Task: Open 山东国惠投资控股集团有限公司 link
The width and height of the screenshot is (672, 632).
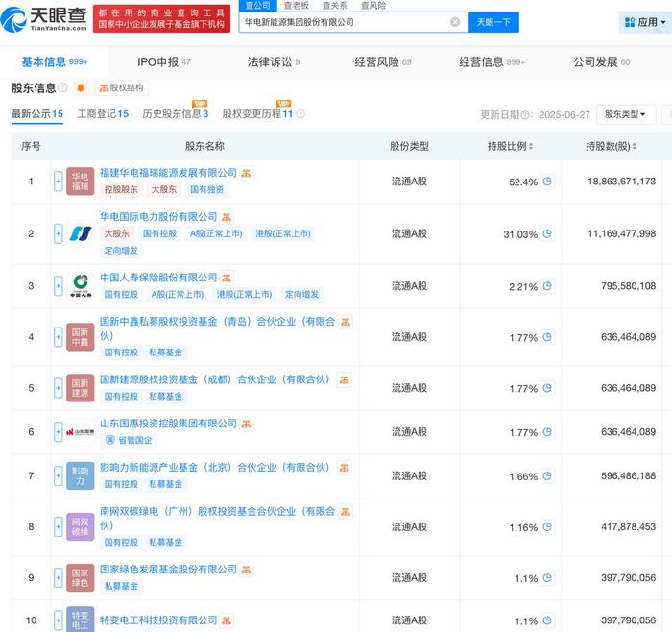Action: (x=168, y=424)
